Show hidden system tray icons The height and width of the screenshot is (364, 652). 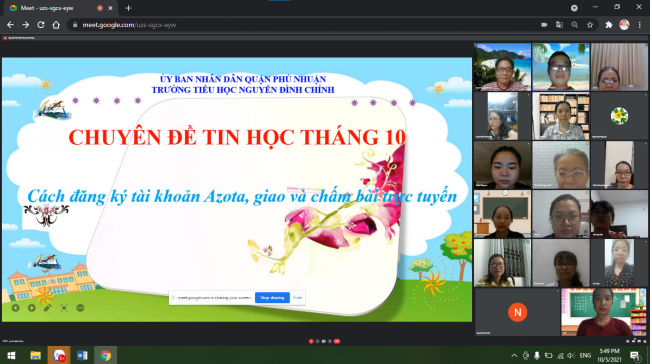(514, 356)
